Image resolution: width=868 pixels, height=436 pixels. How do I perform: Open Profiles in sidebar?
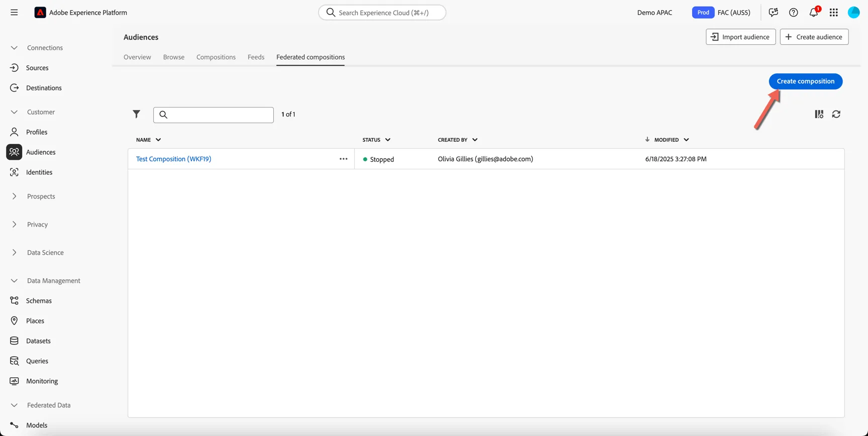point(37,132)
